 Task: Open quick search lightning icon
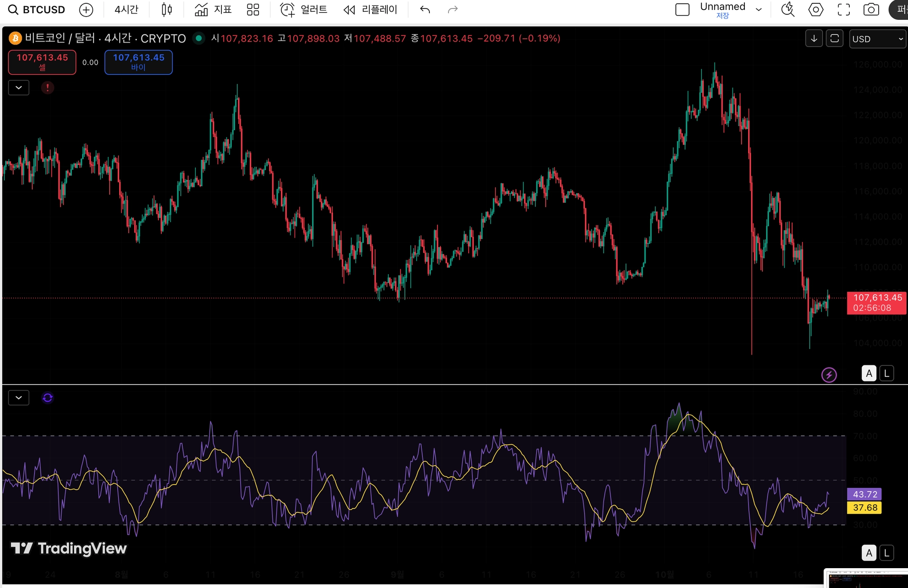click(788, 9)
